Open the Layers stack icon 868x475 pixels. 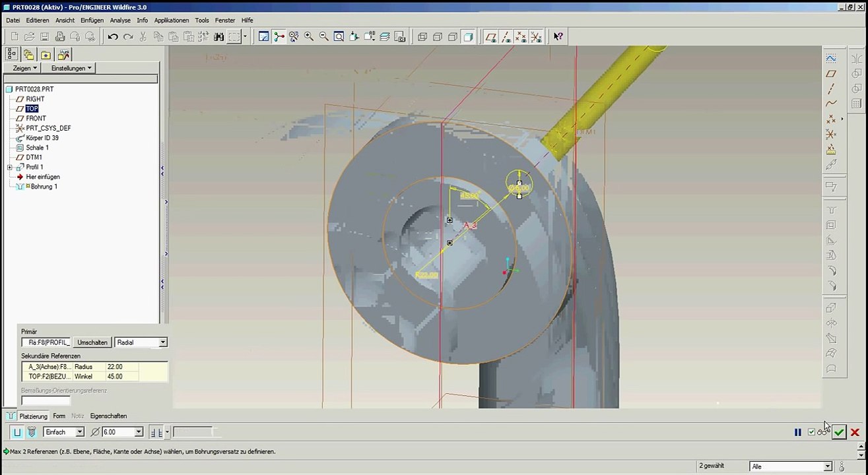tap(385, 37)
